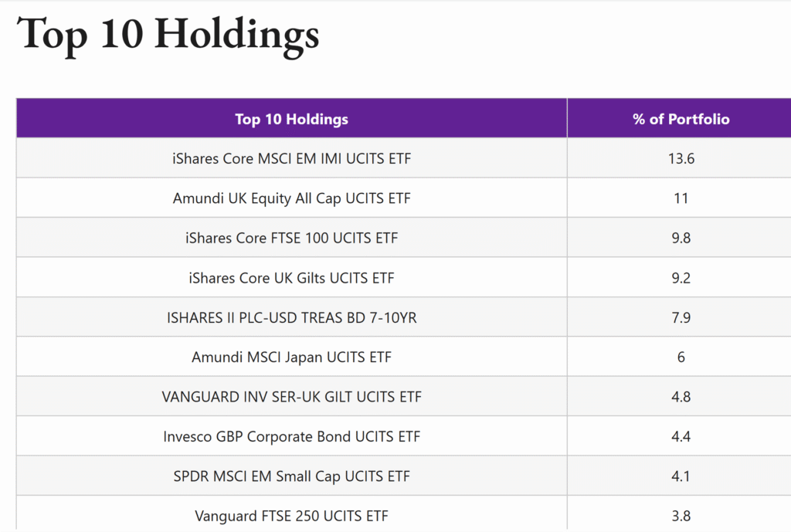Click the "Top 10 Holdings" column header
791x532 pixels.
(x=291, y=119)
